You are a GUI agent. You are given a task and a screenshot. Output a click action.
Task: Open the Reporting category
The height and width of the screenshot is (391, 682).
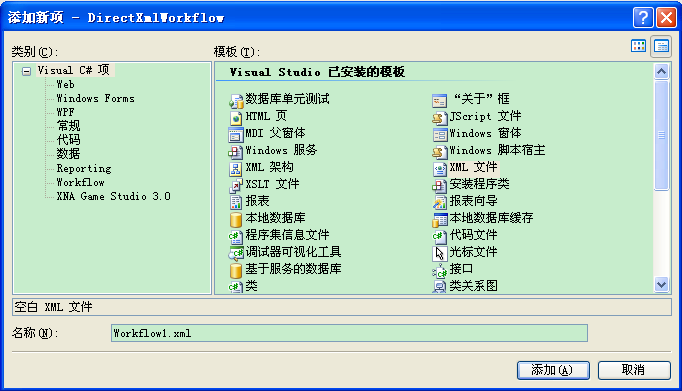(84, 168)
